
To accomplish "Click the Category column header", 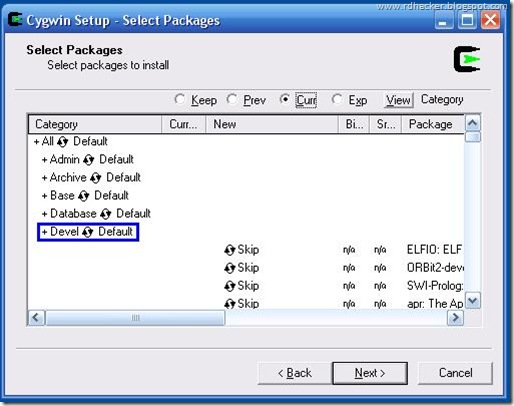I will pyautogui.click(x=95, y=124).
